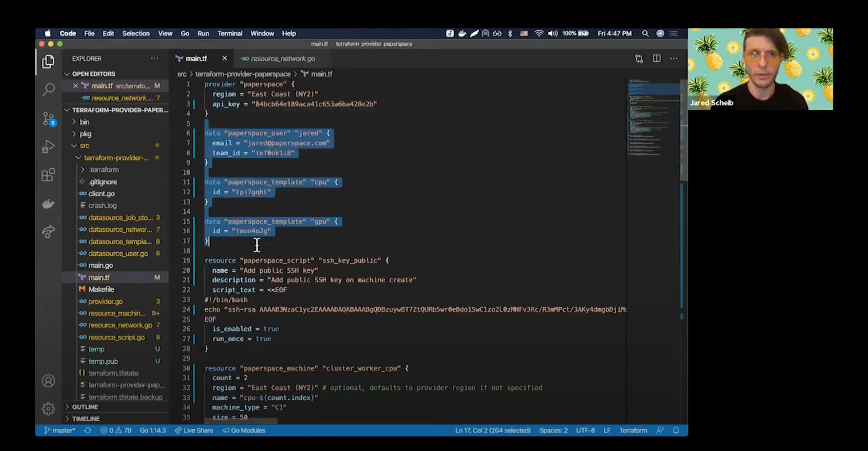
Task: Open the Terminal menu
Action: pyautogui.click(x=230, y=33)
